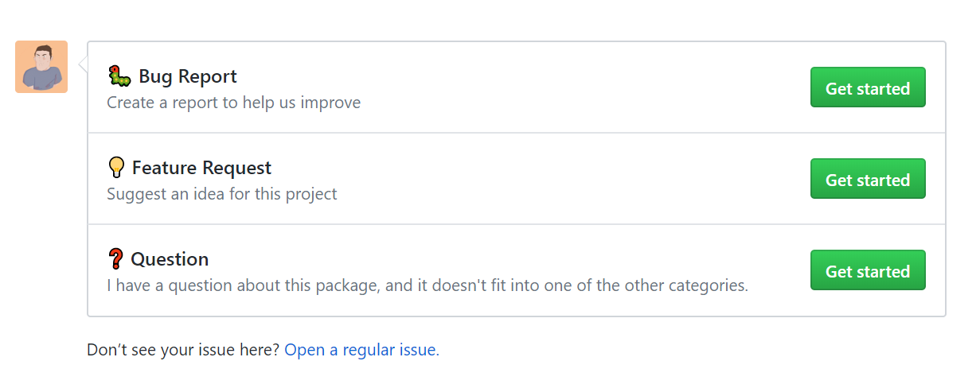Click "Create a report to help us improve"
Viewport: 980px width, 392px height.
click(233, 103)
